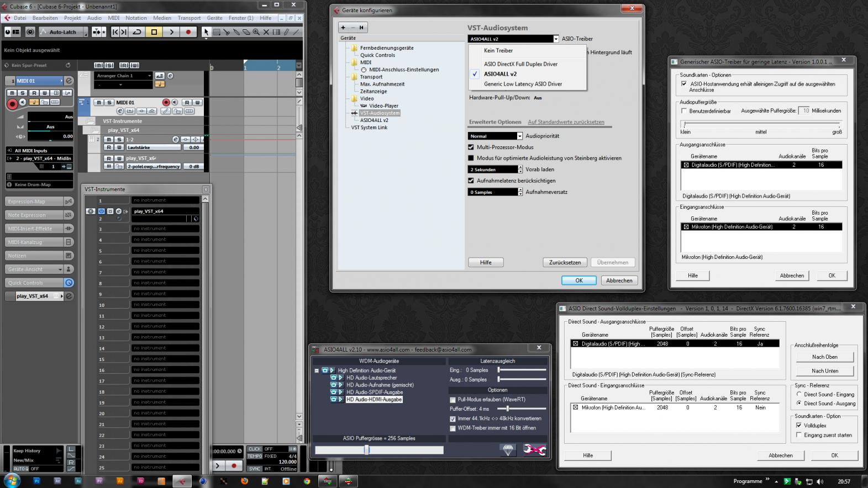Expand HD Audio-SPDIF-Ausgabe arrow in ASIO4ALL

340,392
